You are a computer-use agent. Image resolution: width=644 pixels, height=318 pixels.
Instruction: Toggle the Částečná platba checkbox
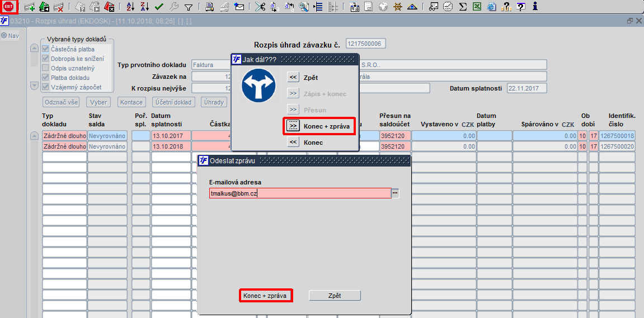click(x=45, y=49)
